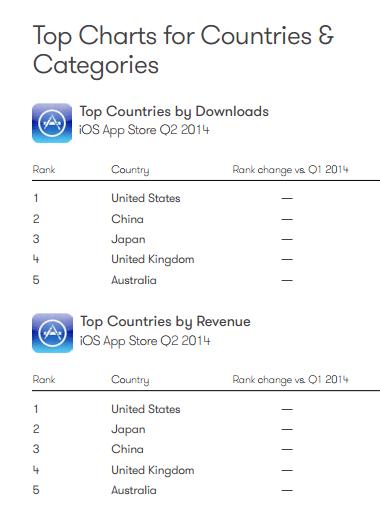Select United States in the Revenue table
This screenshot has width=380, height=510.
point(146,409)
